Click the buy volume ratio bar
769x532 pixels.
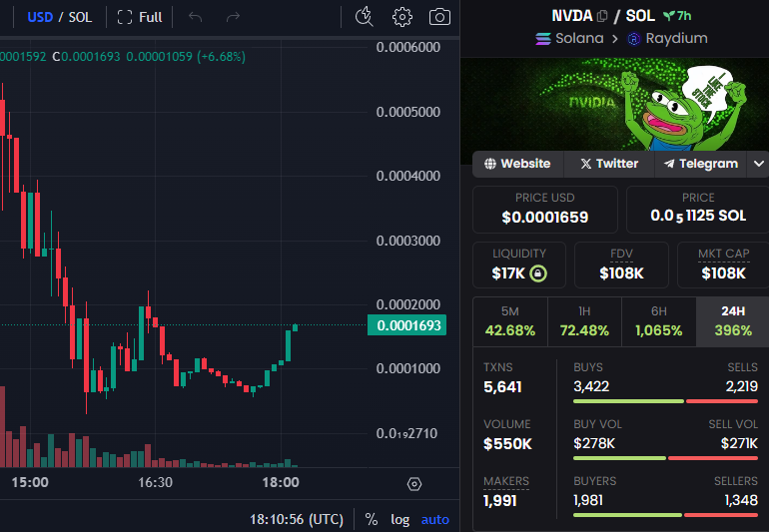(665, 458)
